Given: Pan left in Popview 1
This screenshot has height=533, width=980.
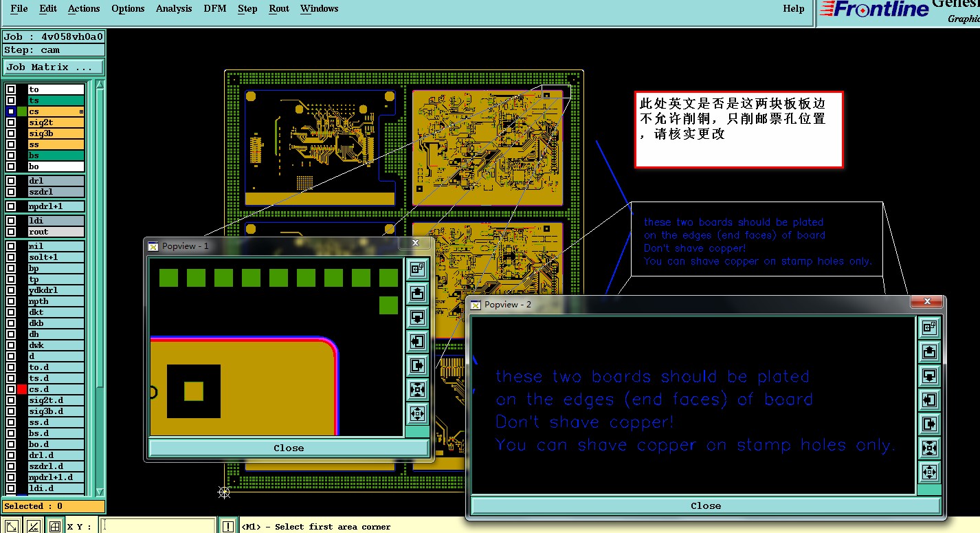Looking at the screenshot, I should (x=416, y=341).
